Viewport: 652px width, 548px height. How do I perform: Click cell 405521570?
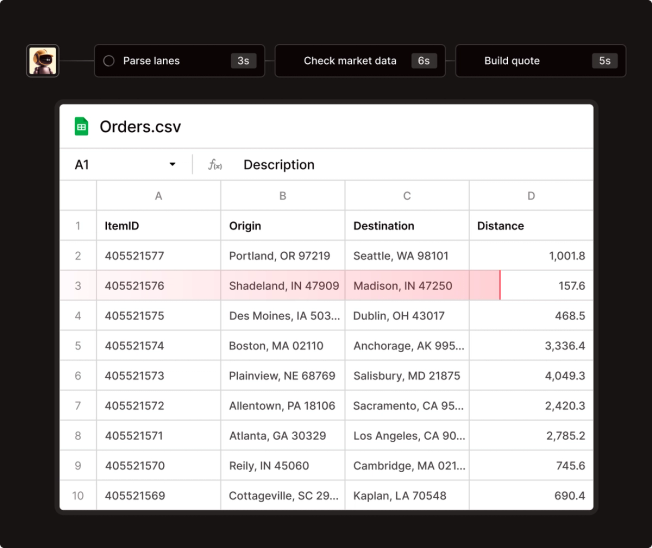pyautogui.click(x=158, y=466)
